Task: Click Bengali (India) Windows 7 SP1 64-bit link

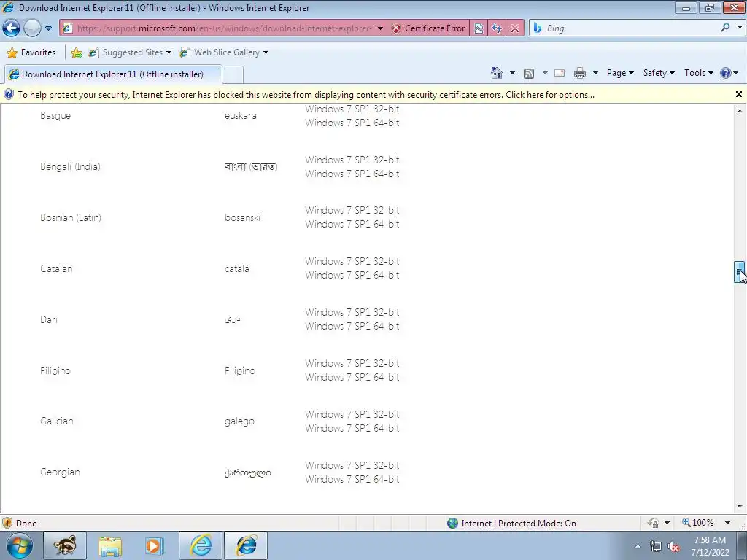Action: [x=352, y=174]
